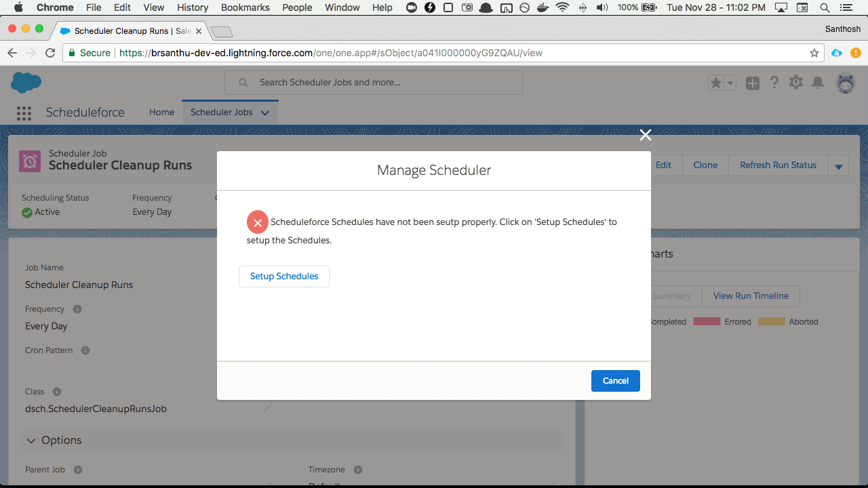Open the Setup gear icon
Image resolution: width=868 pixels, height=488 pixels.
[x=796, y=83]
